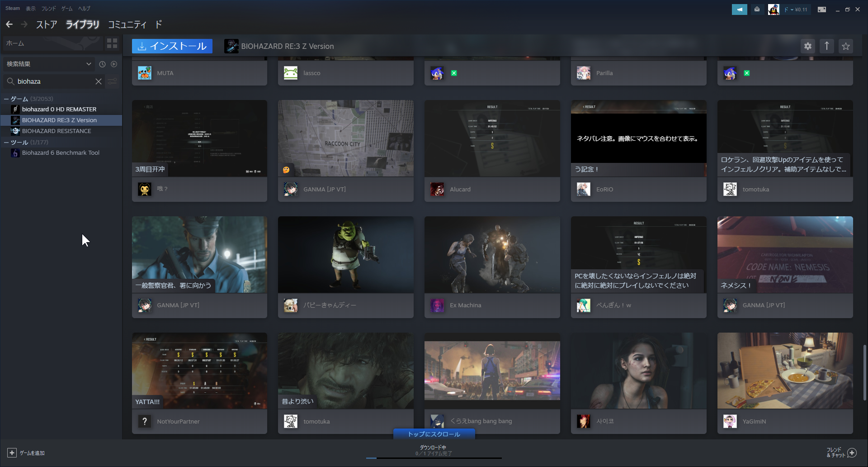Open the ホーム library home
The height and width of the screenshot is (467, 868).
(52, 43)
